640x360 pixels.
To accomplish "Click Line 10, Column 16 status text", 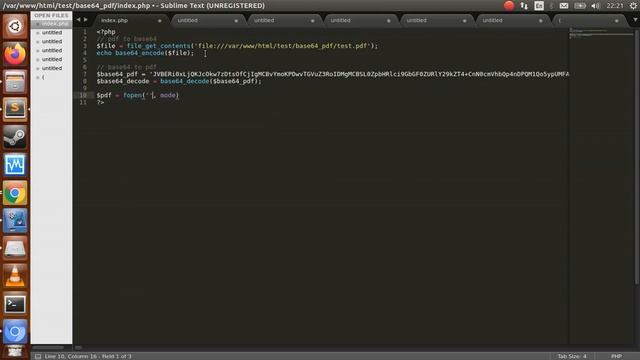I will 72,356.
